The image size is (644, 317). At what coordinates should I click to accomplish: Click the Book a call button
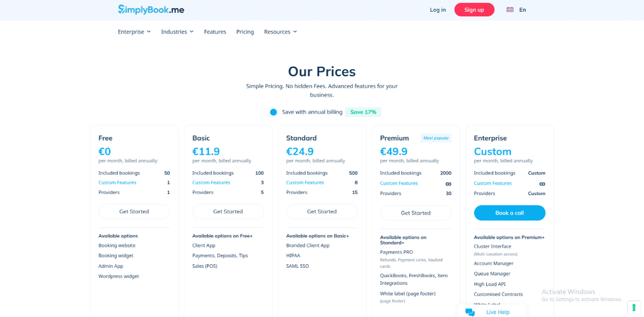510,213
